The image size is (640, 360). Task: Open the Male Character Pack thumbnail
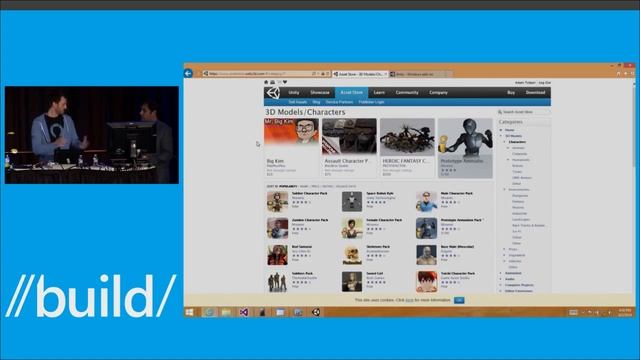coord(427,202)
